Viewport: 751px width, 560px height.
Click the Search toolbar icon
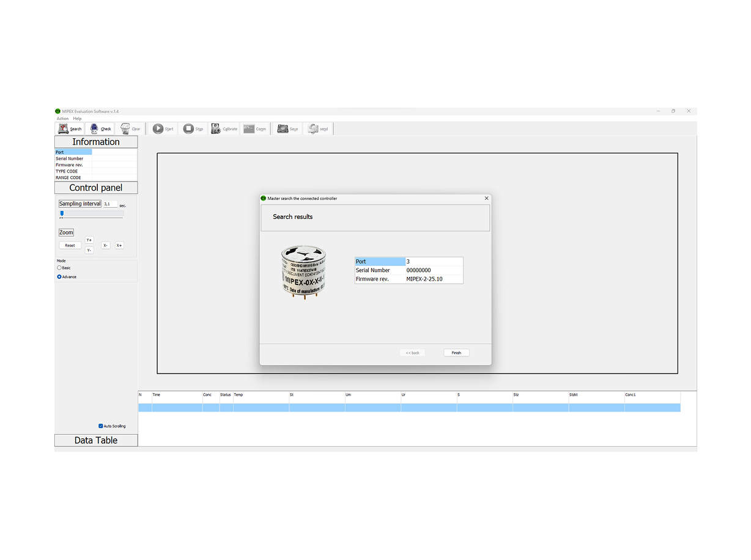63,129
